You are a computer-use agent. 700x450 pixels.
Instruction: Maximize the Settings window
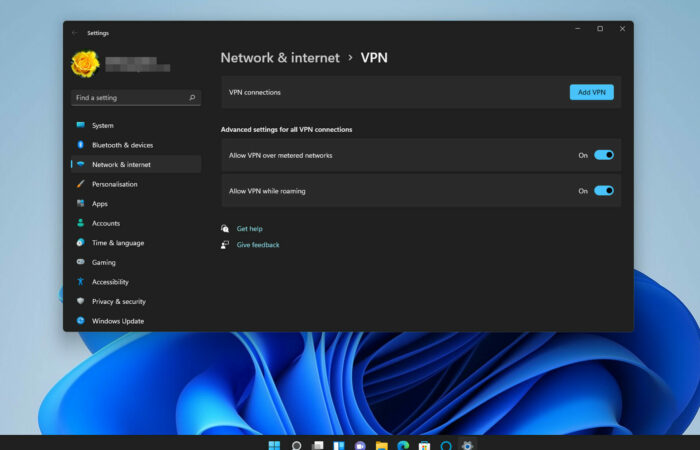(x=600, y=29)
